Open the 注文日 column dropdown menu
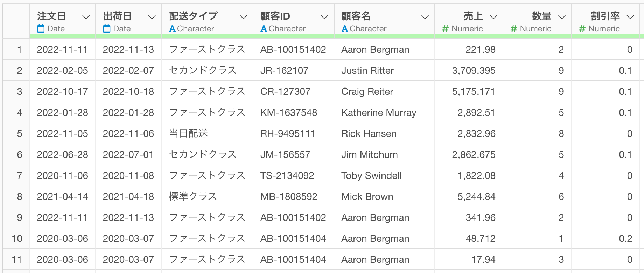The height and width of the screenshot is (273, 644). (86, 17)
